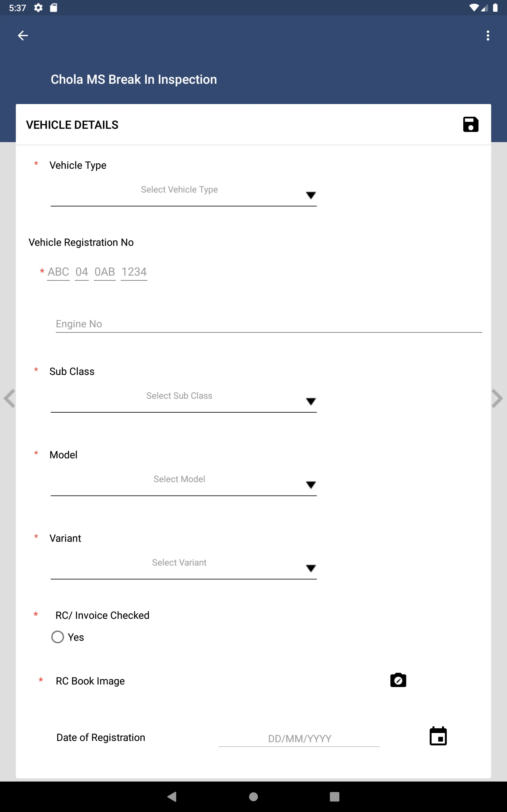Click the DD/MM/YYYY date field
This screenshot has height=812, width=507.
click(299, 738)
